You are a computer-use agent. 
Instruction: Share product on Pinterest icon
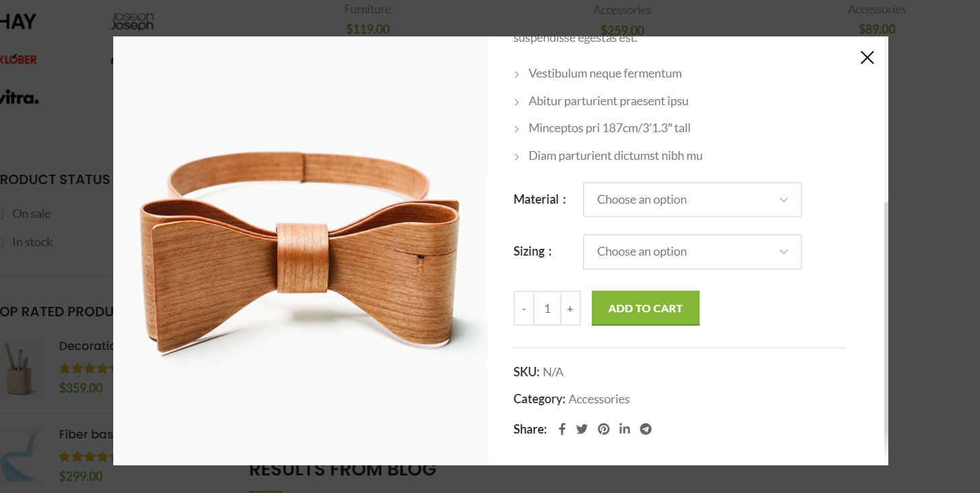(604, 429)
